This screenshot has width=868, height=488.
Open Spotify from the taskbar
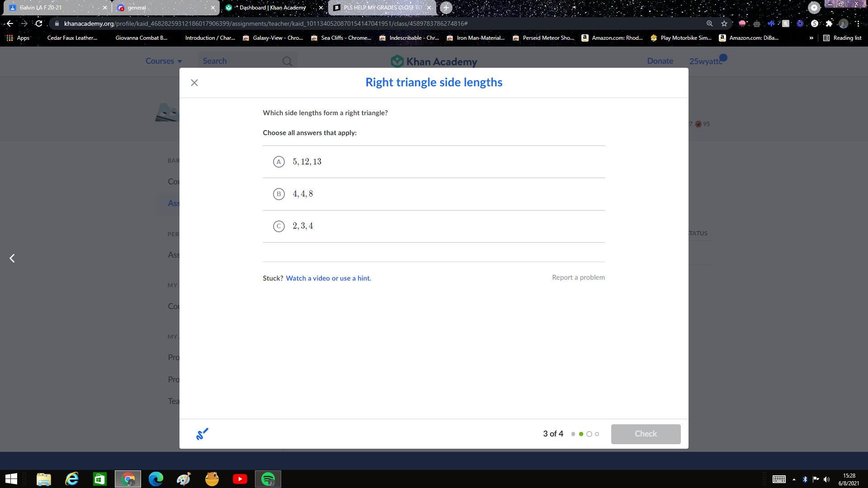pos(268,479)
